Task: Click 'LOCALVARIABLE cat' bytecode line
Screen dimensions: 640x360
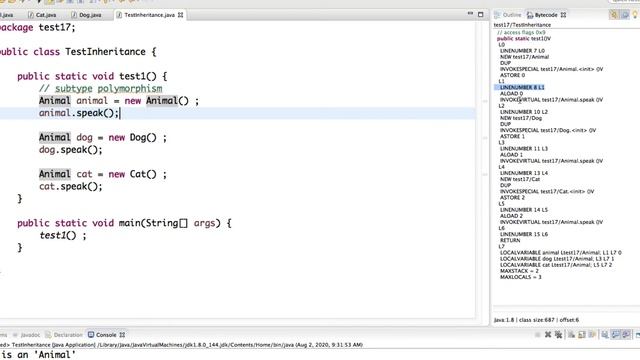Action: click(x=556, y=265)
